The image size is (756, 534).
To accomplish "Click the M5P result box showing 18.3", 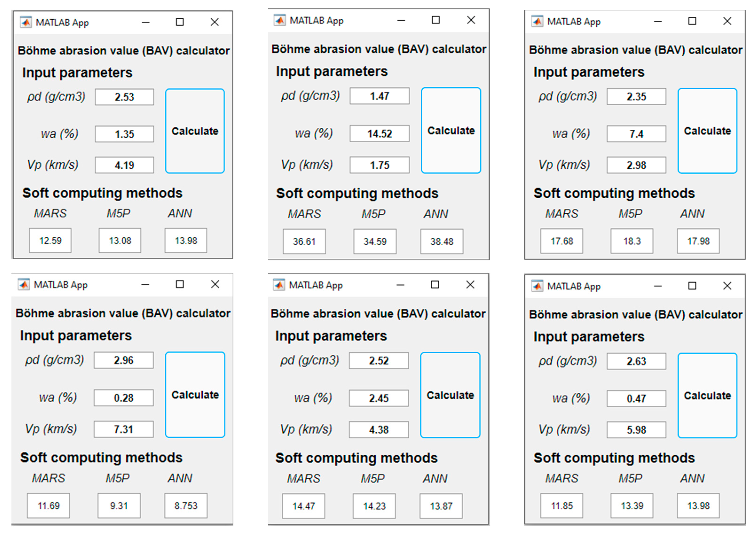I will (632, 241).
